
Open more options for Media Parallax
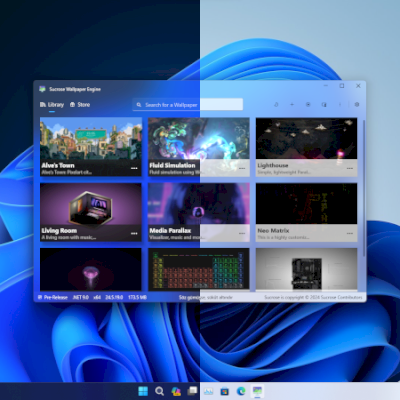[242, 233]
